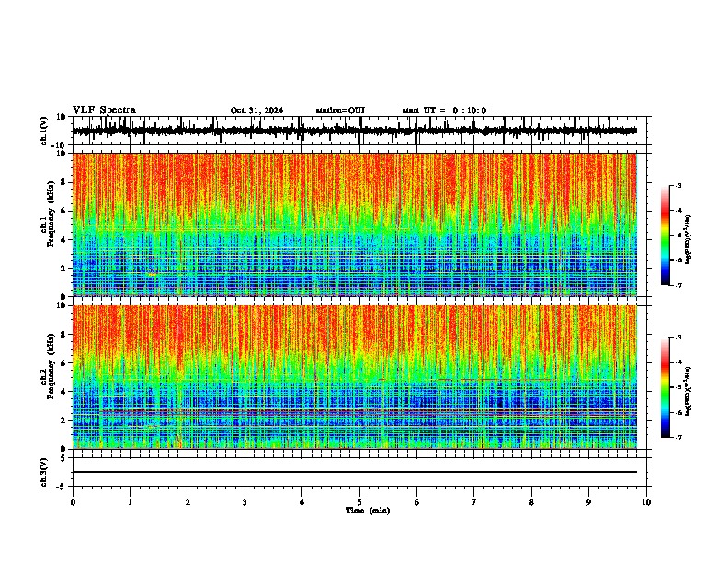This screenshot has height=563, width=728.
Task: Click the ch.3(V) flat trace line
Action: point(354,472)
